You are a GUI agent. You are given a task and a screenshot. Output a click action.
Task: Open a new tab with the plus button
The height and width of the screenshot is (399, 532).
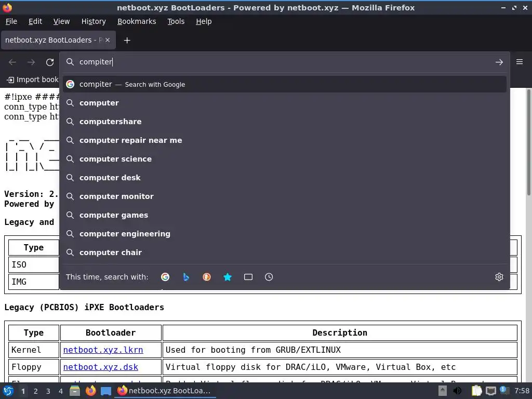click(127, 41)
